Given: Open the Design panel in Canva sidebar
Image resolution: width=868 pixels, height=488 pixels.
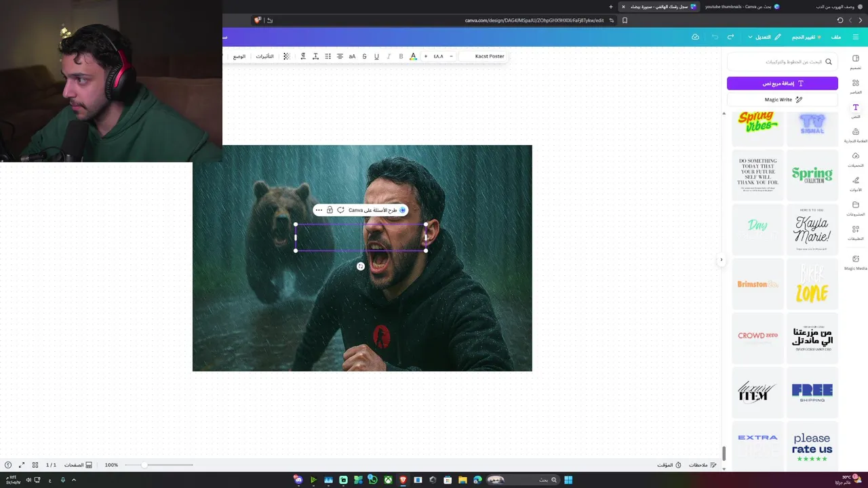Looking at the screenshot, I should 856,62.
